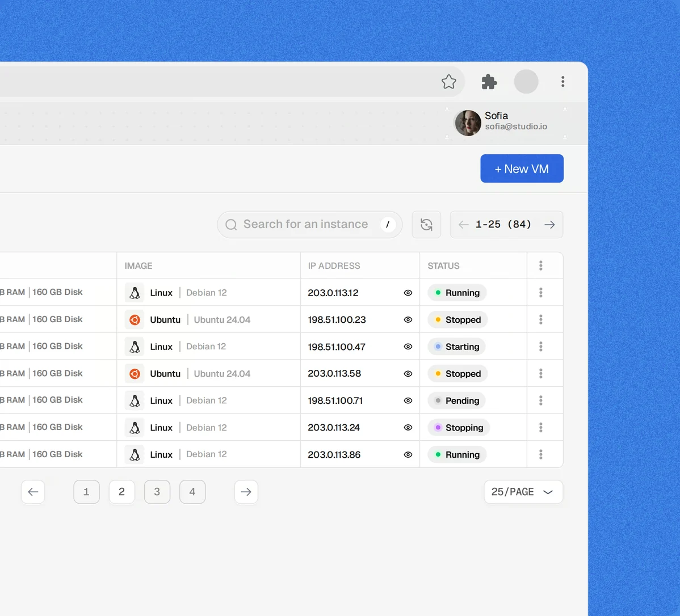Viewport: 680px width, 616px height.
Task: Click the 1-25 (84) range label
Action: 503,224
